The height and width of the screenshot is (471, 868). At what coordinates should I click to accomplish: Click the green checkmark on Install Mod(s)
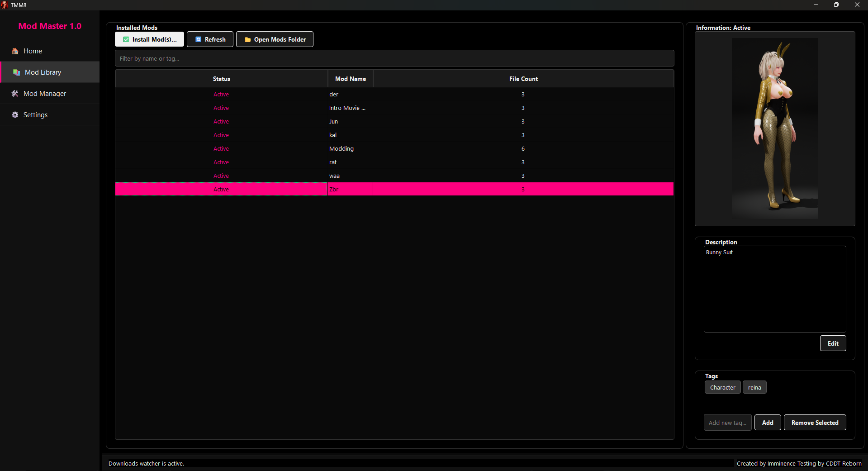coord(126,39)
